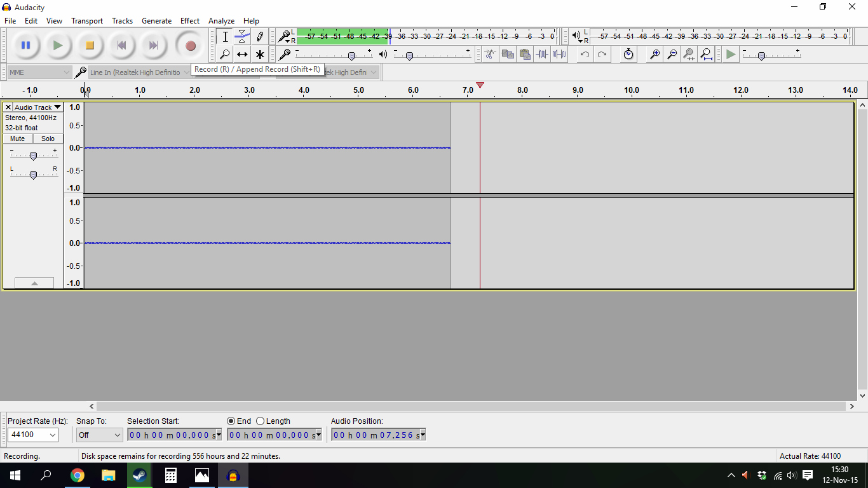The height and width of the screenshot is (488, 868).
Task: Select the Multi-Tool asterisk icon
Action: [x=259, y=55]
